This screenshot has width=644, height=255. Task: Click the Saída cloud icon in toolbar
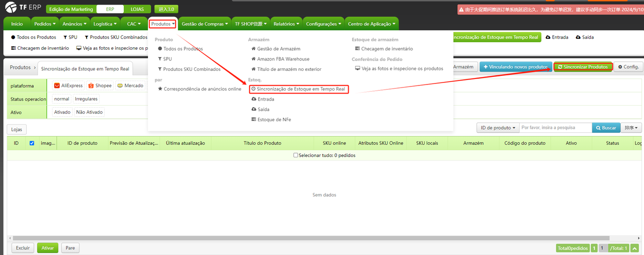578,37
